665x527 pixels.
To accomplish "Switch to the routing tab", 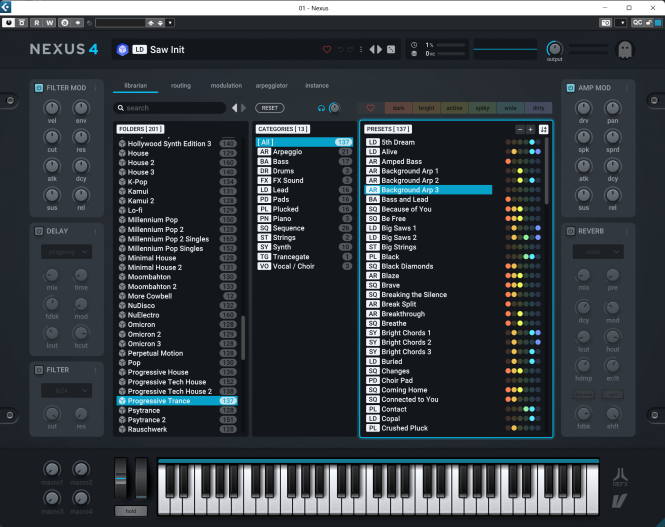I will [x=181, y=86].
